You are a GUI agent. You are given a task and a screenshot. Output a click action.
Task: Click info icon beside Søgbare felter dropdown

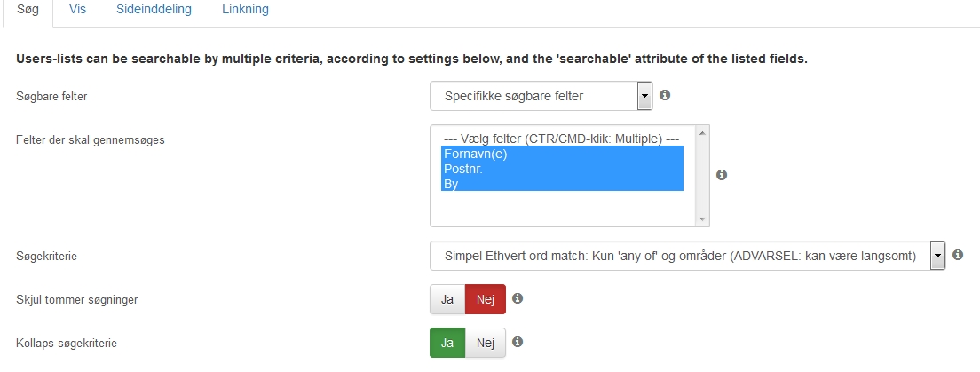click(665, 95)
